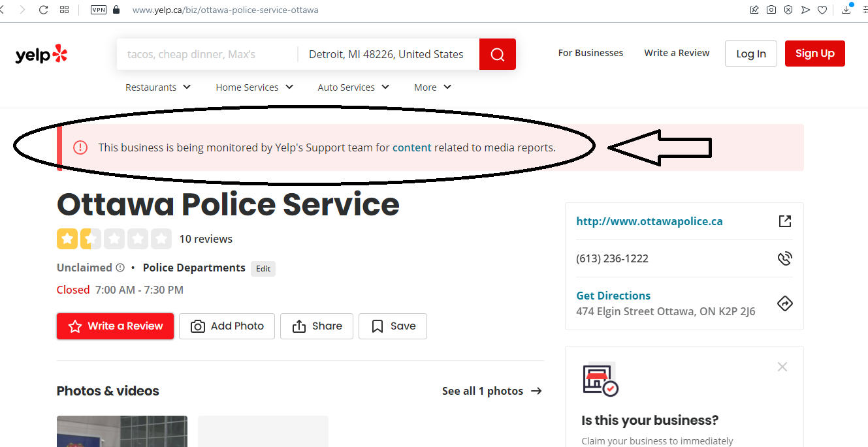868x447 pixels.
Task: Click the Share button
Action: point(317,326)
